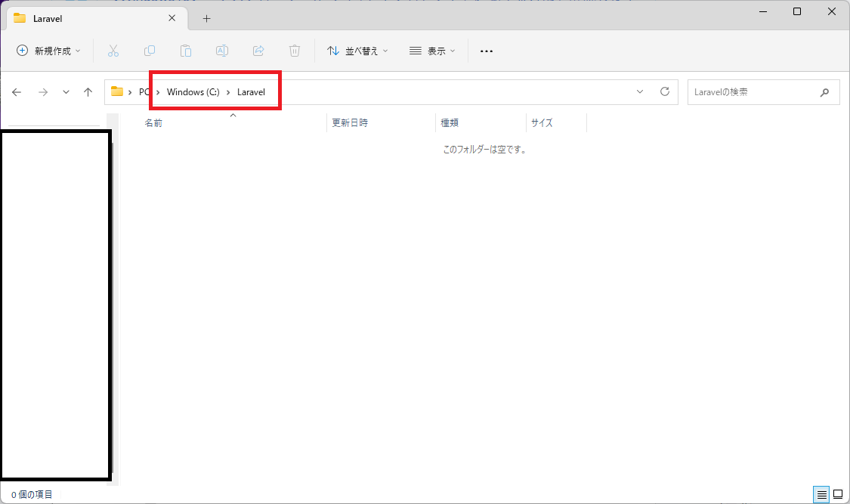Select the Laravel tab
This screenshot has height=504, width=850.
coord(83,18)
